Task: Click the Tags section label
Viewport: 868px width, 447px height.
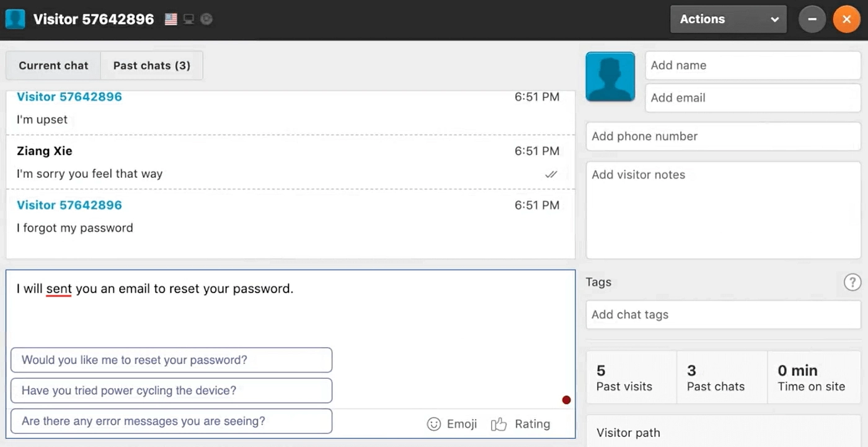Action: (x=598, y=282)
